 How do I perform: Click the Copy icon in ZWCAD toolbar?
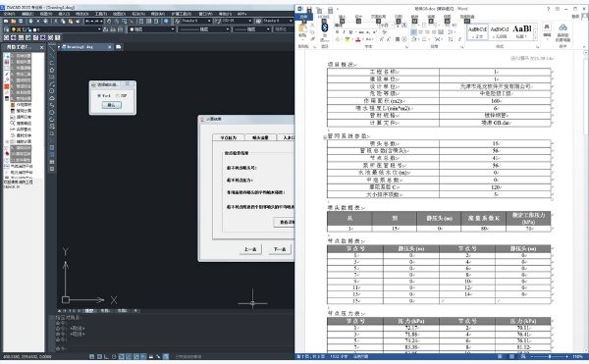(63, 21)
